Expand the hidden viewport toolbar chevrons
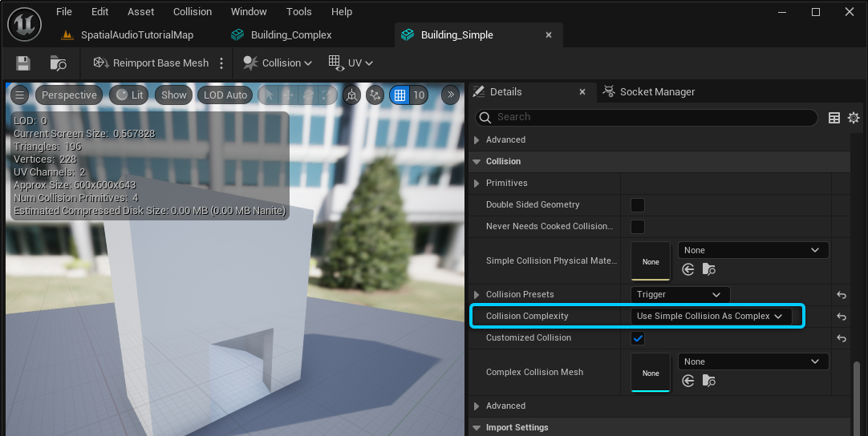The width and height of the screenshot is (868, 436). pos(451,95)
